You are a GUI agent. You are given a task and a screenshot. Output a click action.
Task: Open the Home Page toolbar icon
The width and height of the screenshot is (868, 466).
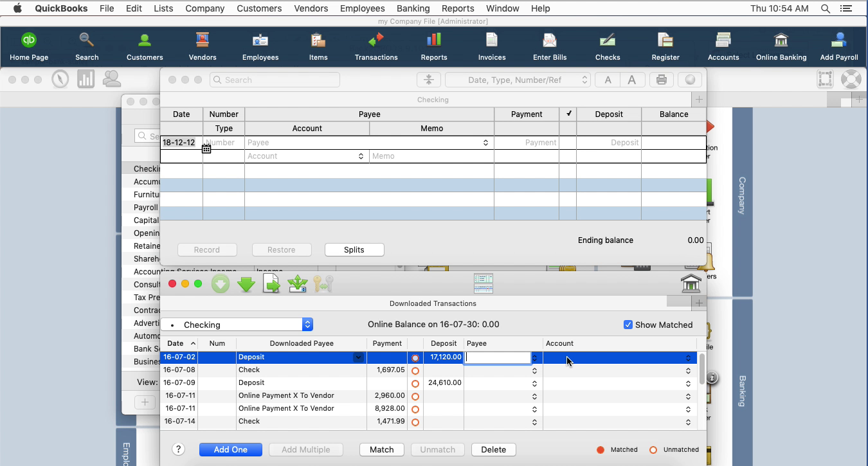pos(29,46)
